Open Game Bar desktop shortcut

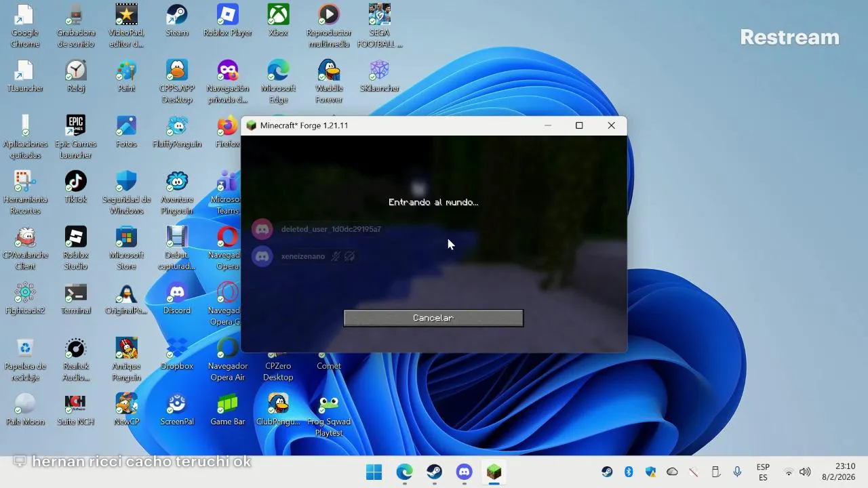pyautogui.click(x=228, y=409)
